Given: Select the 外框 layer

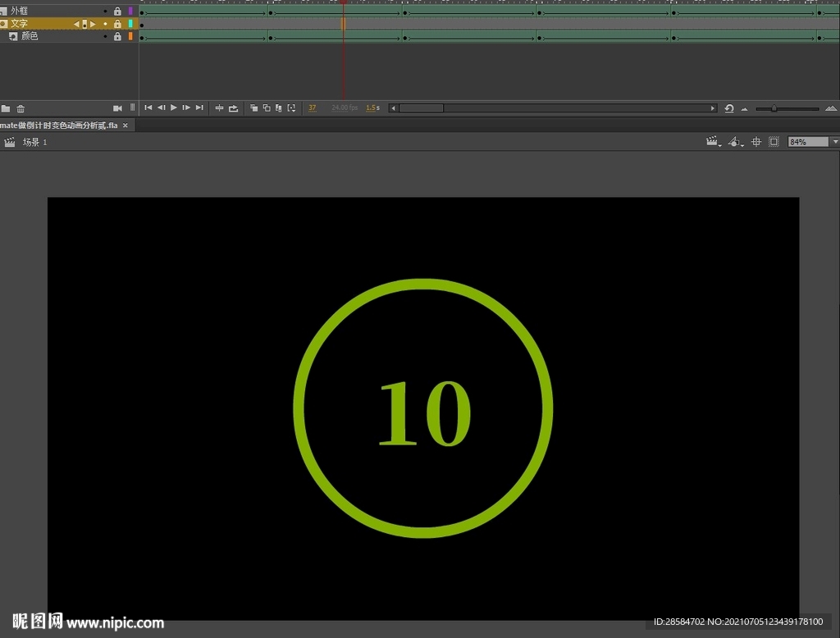Looking at the screenshot, I should click(x=20, y=11).
